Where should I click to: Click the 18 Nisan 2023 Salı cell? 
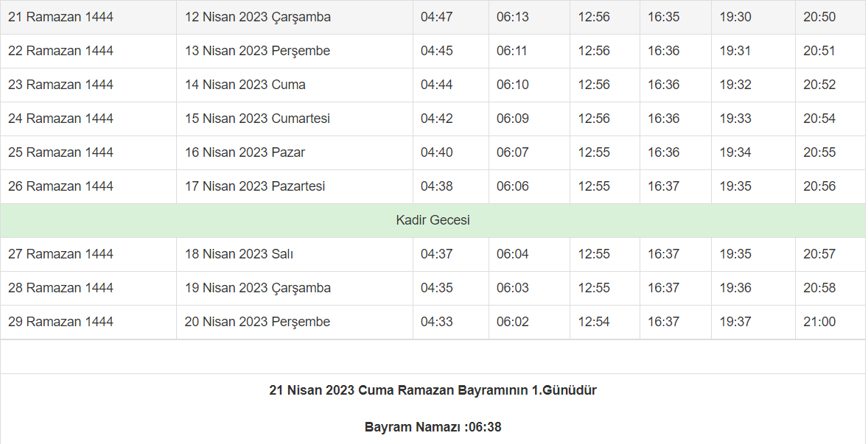239,254
